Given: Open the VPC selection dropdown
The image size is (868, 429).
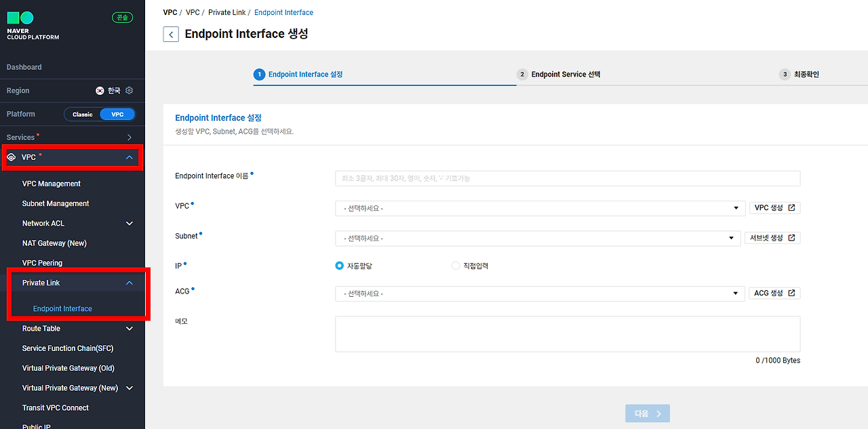Looking at the screenshot, I should [540, 208].
